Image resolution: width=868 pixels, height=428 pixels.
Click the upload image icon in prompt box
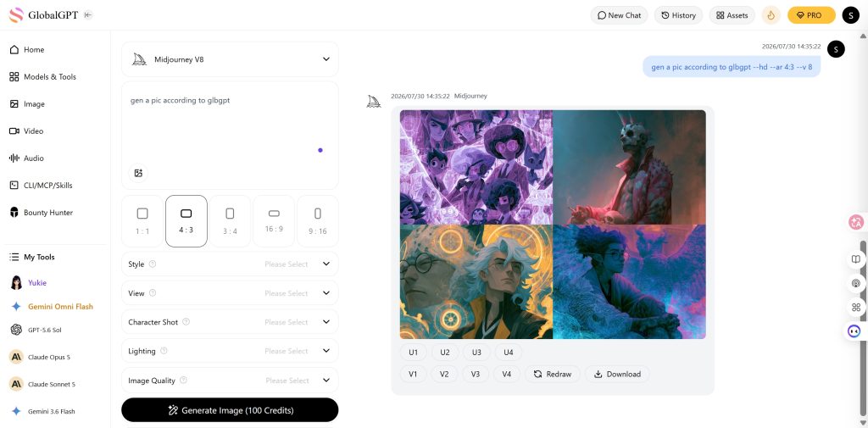(138, 173)
